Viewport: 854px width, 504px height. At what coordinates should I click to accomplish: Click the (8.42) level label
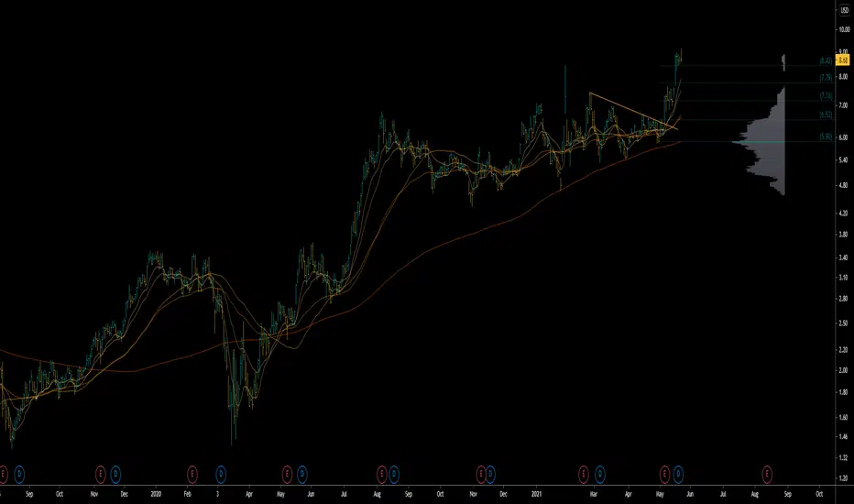(x=826, y=61)
